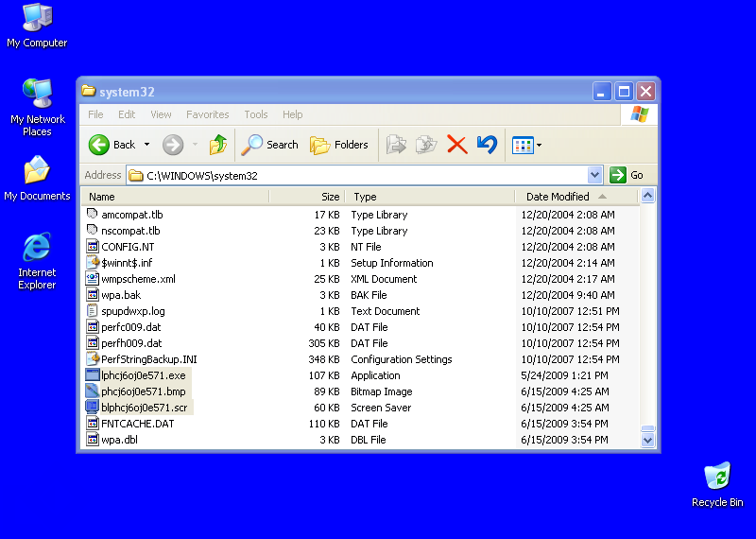Open the File menu
The image size is (756, 539).
(95, 114)
